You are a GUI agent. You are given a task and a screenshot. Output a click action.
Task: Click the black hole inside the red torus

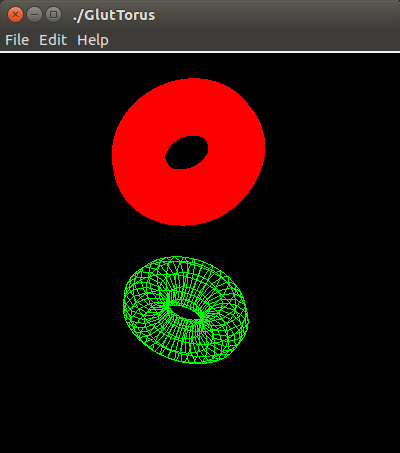pyautogui.click(x=187, y=153)
